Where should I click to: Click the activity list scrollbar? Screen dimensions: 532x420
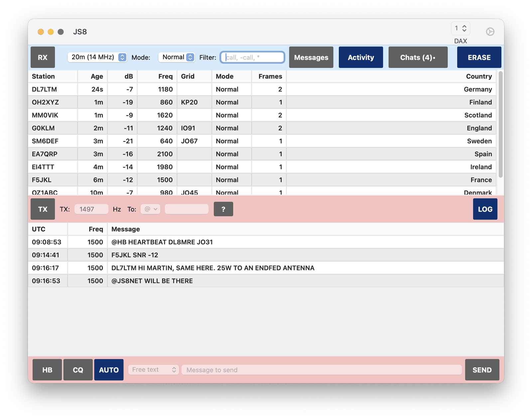tap(500, 124)
